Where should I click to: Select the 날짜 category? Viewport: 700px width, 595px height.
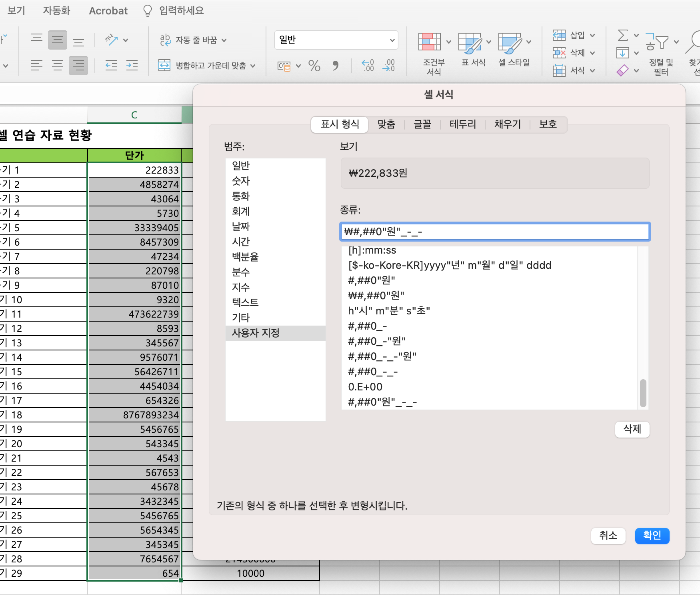275,226
